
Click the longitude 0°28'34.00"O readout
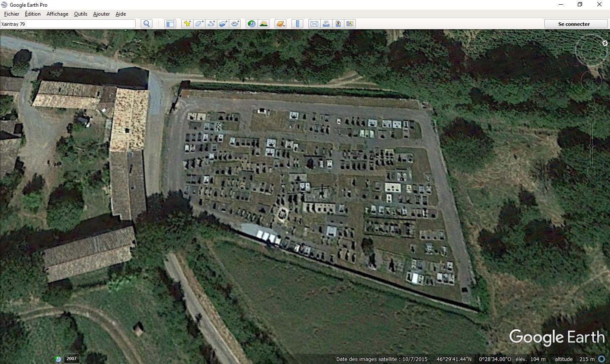pyautogui.click(x=495, y=359)
